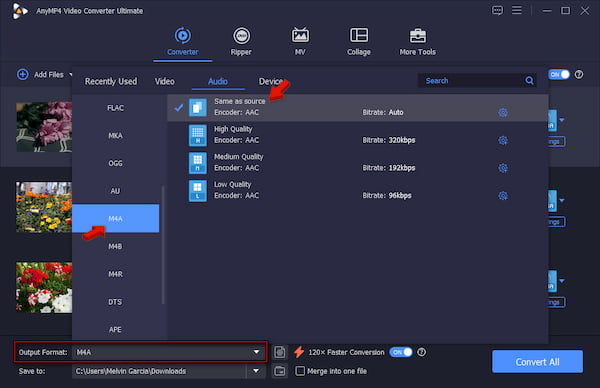
Task: Click the AnyMP4 app logo
Action: (19, 11)
